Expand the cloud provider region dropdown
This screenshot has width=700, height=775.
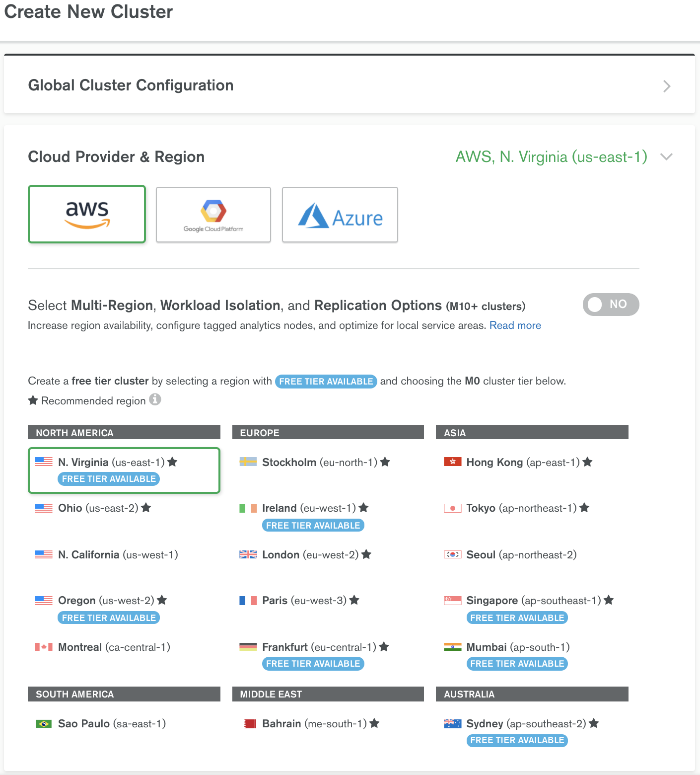[x=666, y=157]
